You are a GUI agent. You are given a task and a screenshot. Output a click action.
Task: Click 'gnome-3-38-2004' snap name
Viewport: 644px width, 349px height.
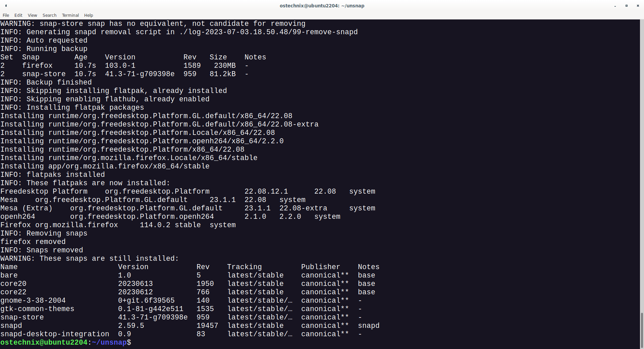click(33, 300)
